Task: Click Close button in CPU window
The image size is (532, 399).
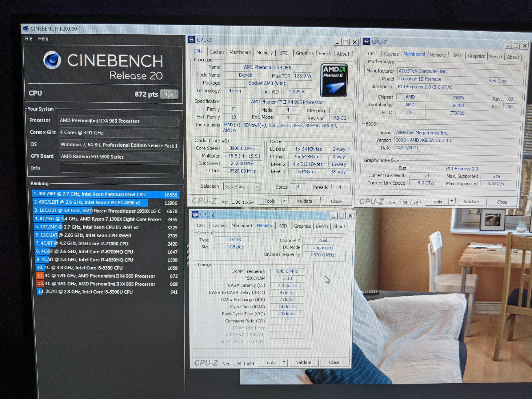Action: pyautogui.click(x=336, y=201)
